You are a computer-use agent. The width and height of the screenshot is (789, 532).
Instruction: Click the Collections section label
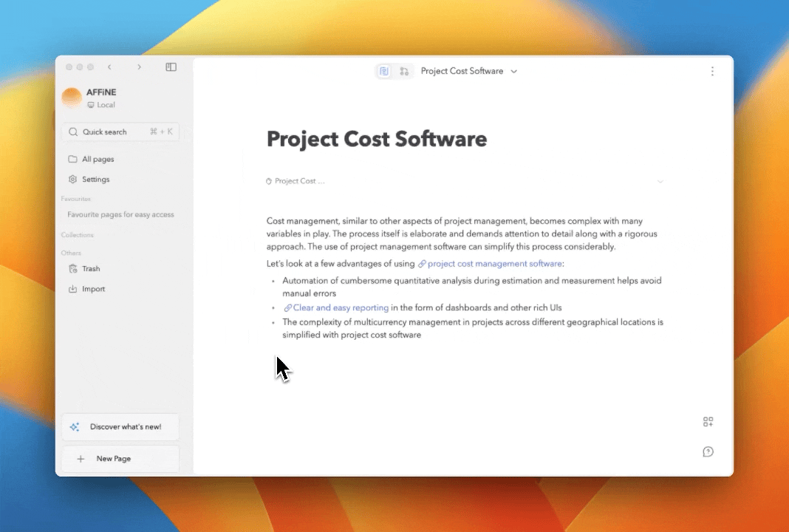(78, 235)
